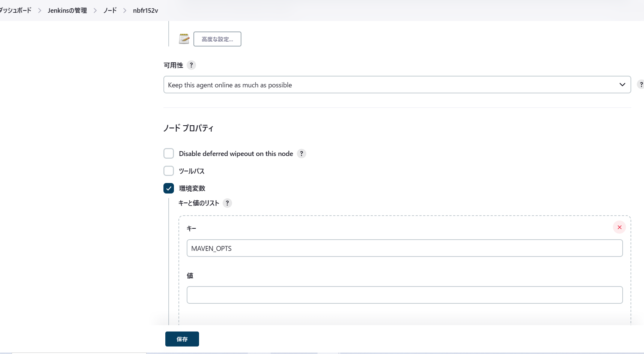This screenshot has width=644, height=354.
Task: Check the ツールパス checkbox
Action: (169, 171)
